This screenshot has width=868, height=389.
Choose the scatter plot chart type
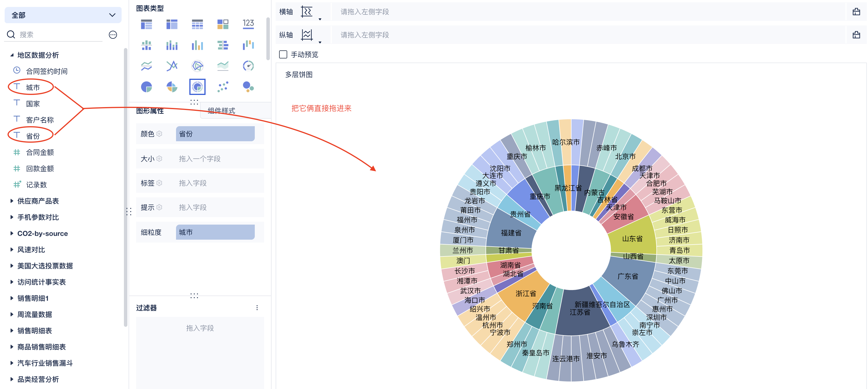point(223,87)
